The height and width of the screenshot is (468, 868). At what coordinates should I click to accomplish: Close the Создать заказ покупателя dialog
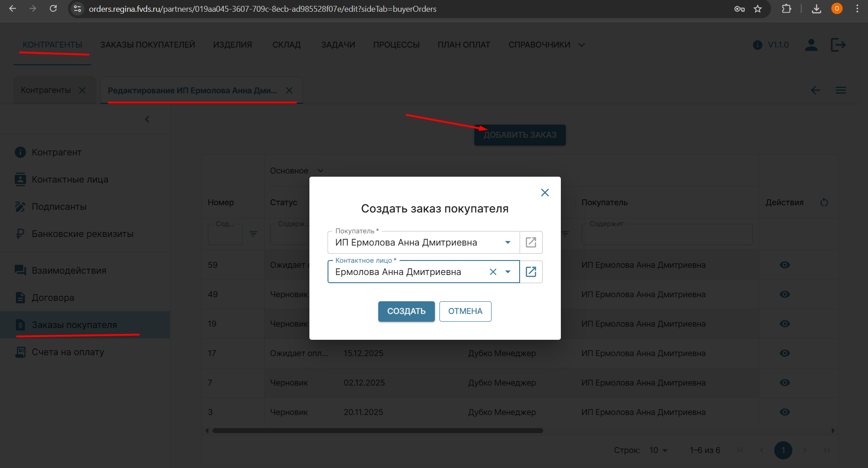point(545,193)
